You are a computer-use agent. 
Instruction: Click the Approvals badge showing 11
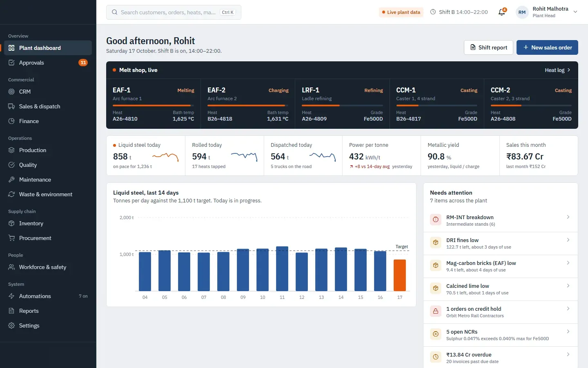coord(83,63)
